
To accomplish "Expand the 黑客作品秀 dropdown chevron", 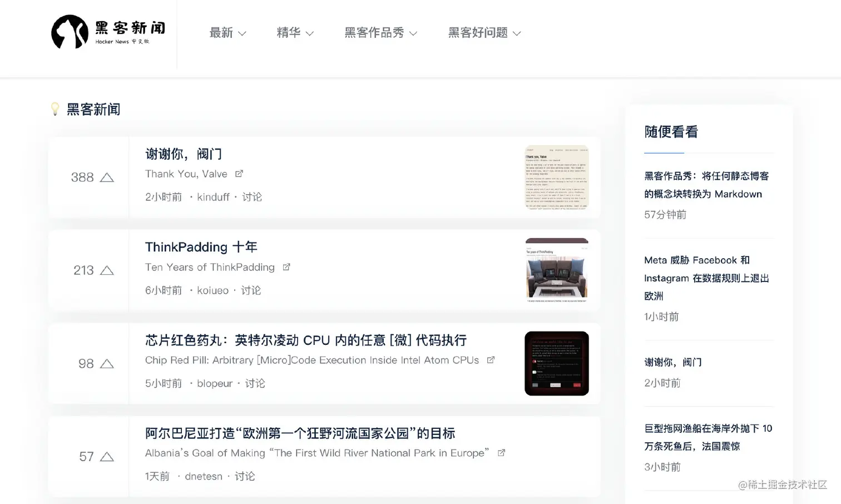I will click(413, 33).
